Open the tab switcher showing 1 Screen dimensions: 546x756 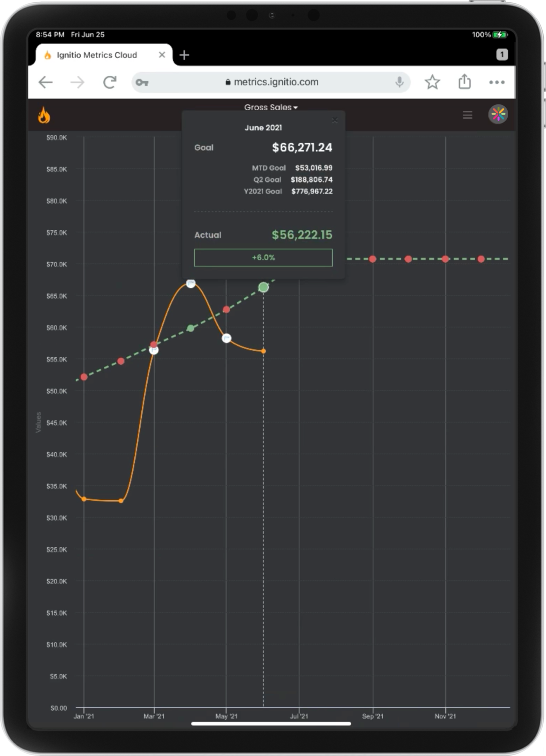502,55
